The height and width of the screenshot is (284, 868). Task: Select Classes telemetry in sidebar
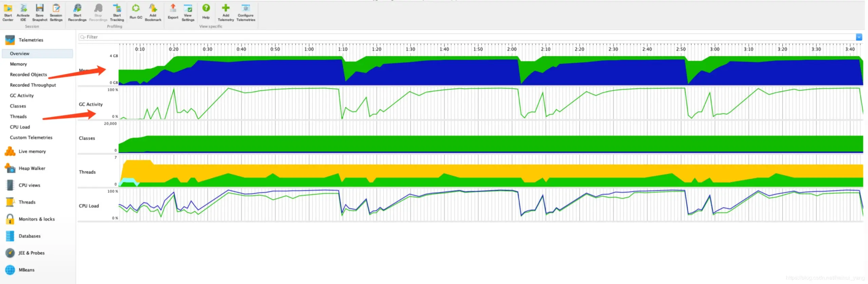18,106
